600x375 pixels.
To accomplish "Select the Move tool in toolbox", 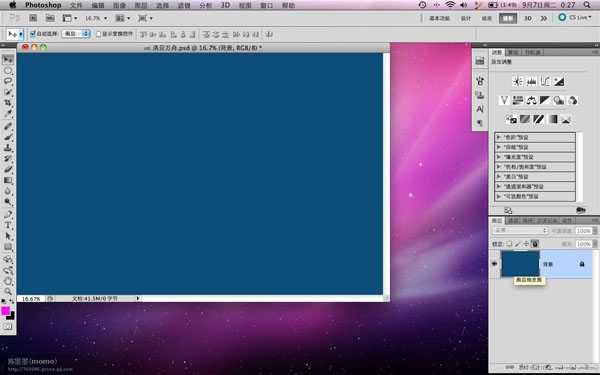I will tap(8, 60).
